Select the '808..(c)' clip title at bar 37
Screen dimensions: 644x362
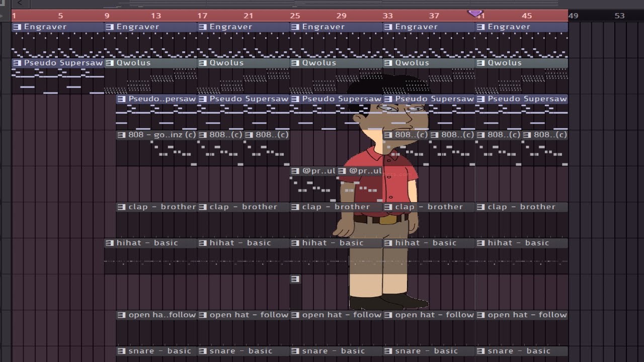pyautogui.click(x=458, y=135)
